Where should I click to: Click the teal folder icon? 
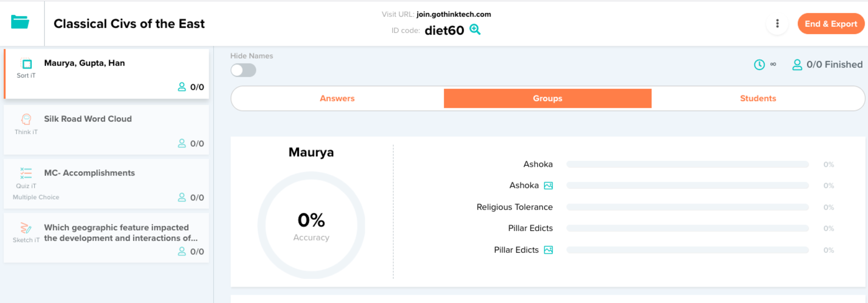[x=20, y=22]
